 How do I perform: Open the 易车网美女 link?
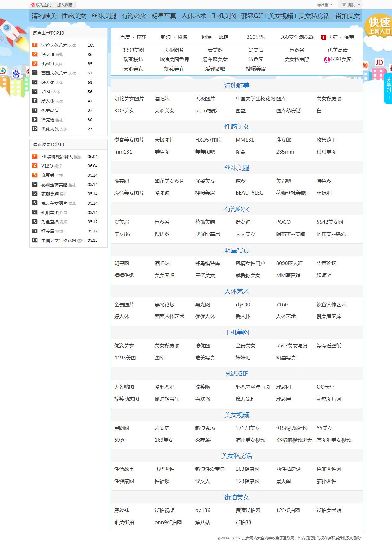(215, 60)
